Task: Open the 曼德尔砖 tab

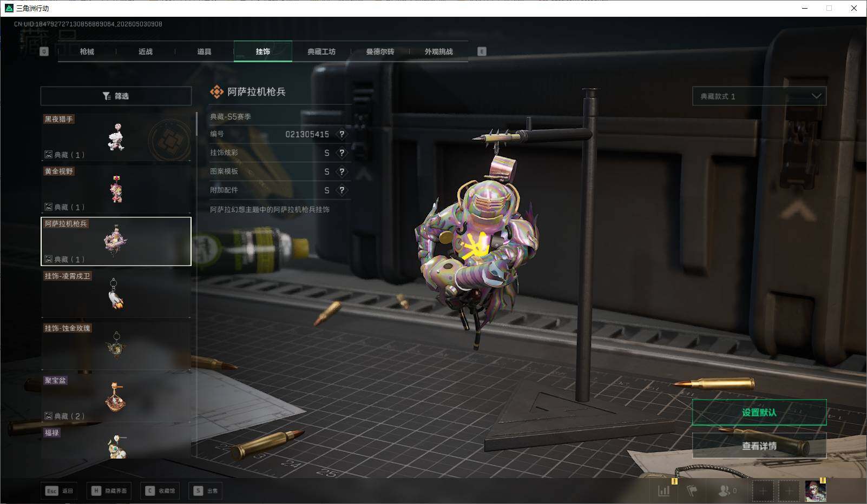Action: point(380,51)
